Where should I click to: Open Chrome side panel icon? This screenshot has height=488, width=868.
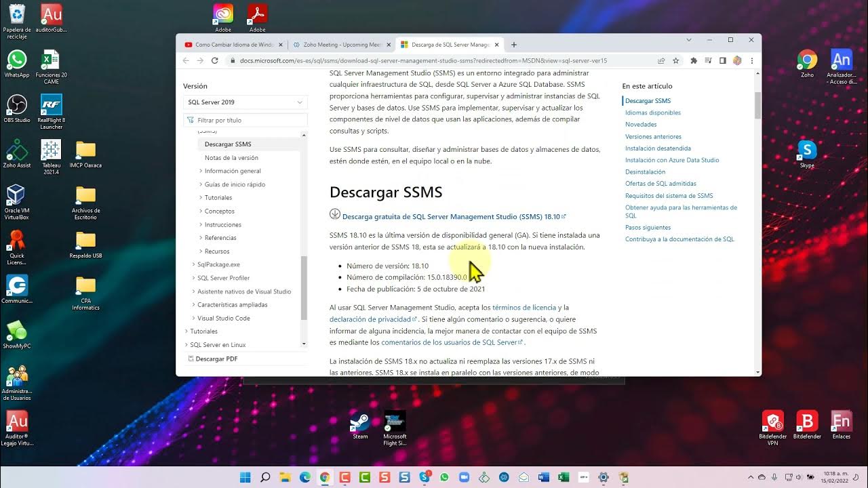coord(723,60)
